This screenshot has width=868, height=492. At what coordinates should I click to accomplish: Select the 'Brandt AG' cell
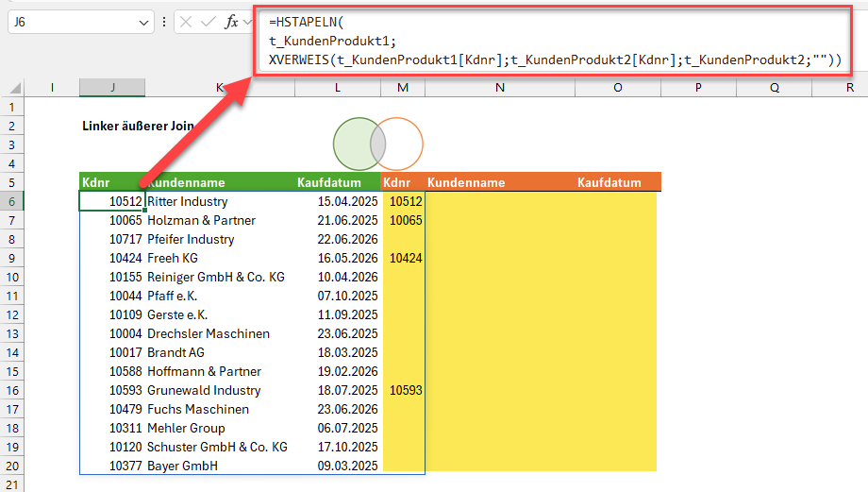point(220,352)
